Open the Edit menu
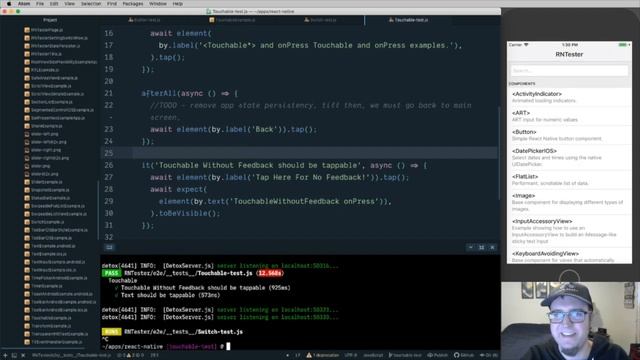640x360 pixels. pos(54,4)
